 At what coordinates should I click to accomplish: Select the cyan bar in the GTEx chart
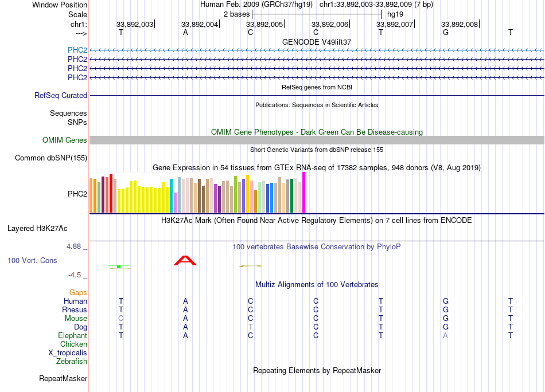[171, 195]
